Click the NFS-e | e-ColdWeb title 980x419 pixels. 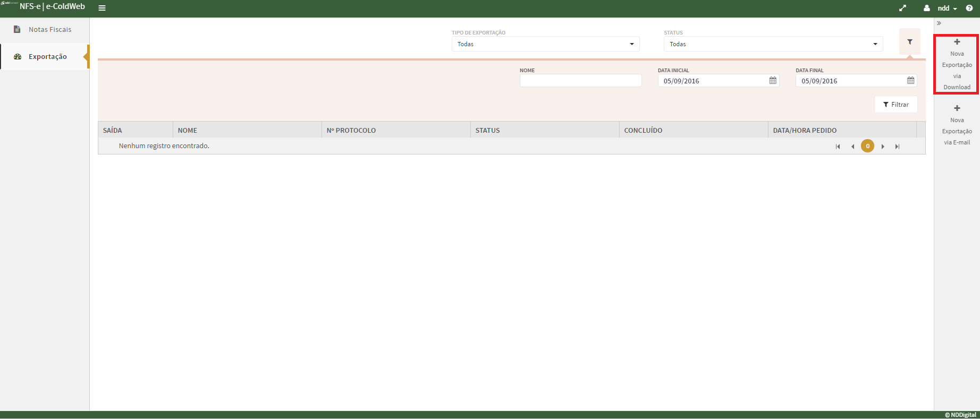[x=52, y=7]
